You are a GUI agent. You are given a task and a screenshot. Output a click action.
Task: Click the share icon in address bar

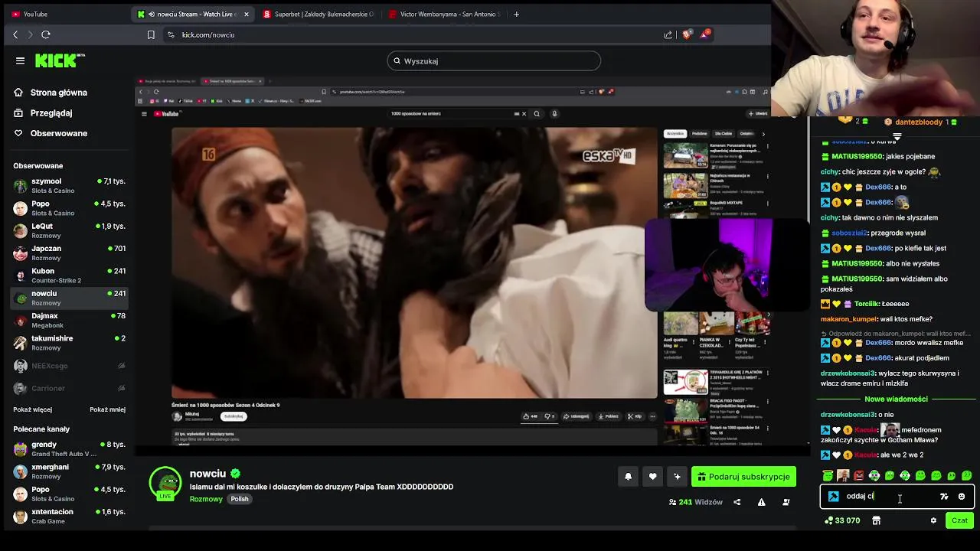pos(668,34)
